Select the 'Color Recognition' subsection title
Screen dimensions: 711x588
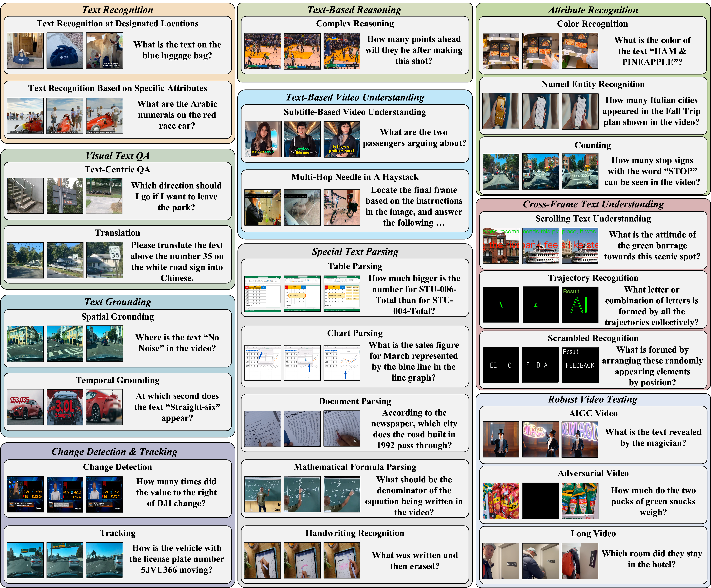pyautogui.click(x=593, y=24)
